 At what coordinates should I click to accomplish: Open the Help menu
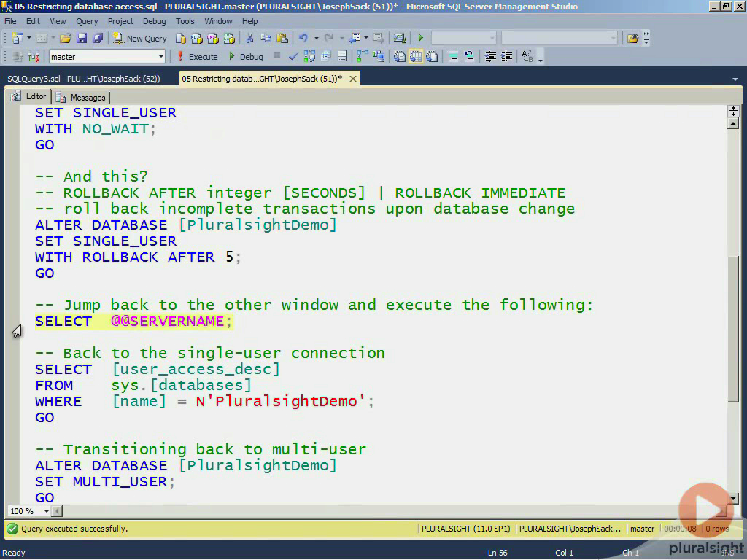pyautogui.click(x=249, y=21)
